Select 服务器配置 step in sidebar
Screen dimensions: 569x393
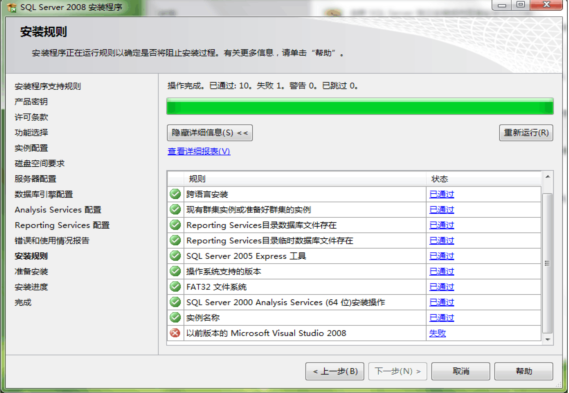click(x=35, y=179)
